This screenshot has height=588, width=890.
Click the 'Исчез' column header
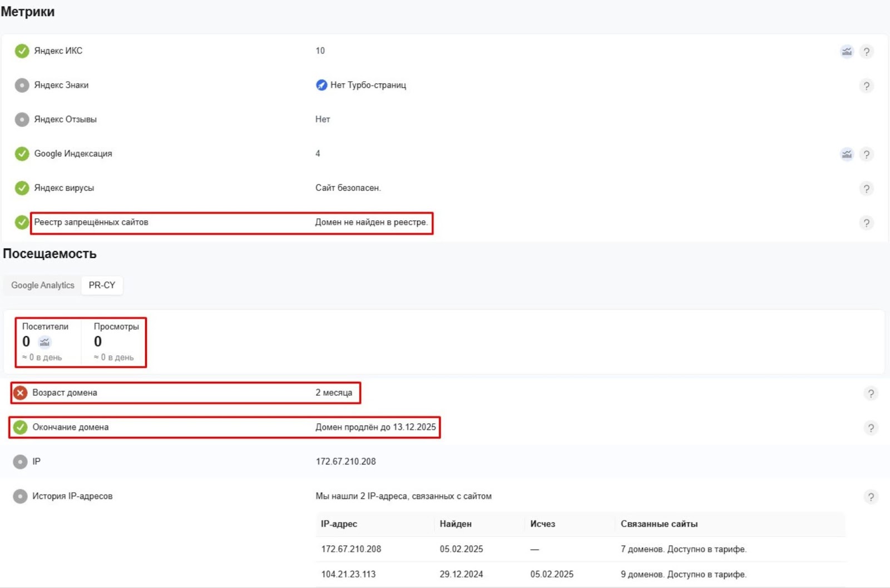coord(542,524)
